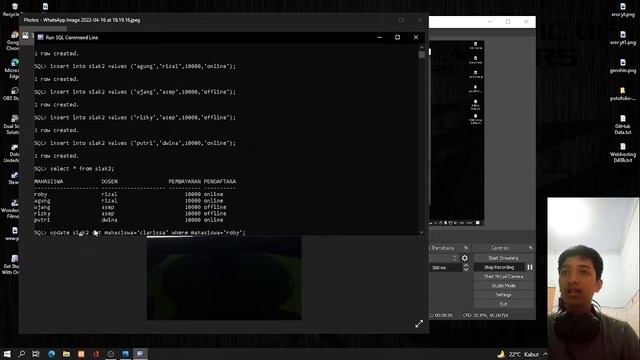Viewport: 640px width, 360px height.
Task: Open taskbar search magnifier
Action: click(21, 354)
